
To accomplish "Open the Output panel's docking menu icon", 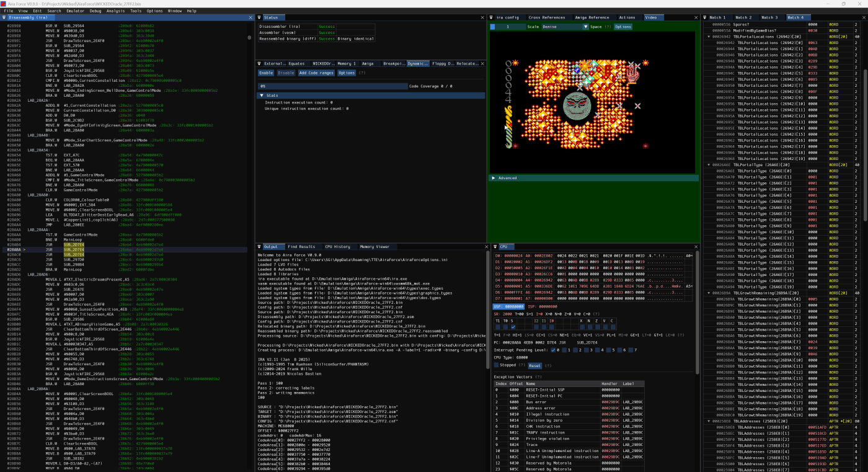I will [x=260, y=247].
